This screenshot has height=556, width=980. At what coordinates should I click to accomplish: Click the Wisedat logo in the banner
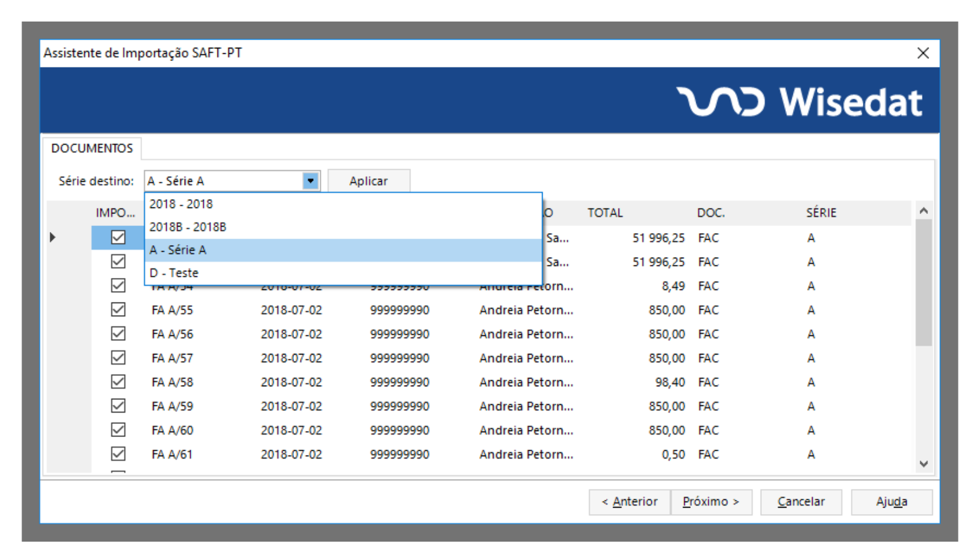click(x=800, y=102)
